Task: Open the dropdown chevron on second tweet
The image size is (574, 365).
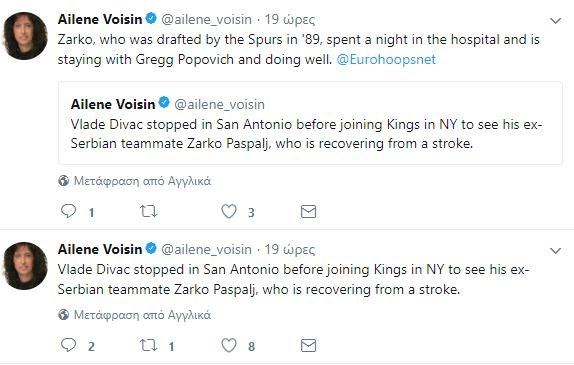Action: 556,251
